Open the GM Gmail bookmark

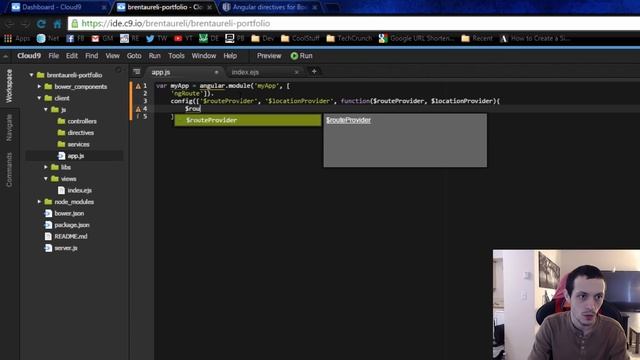(x=102, y=38)
